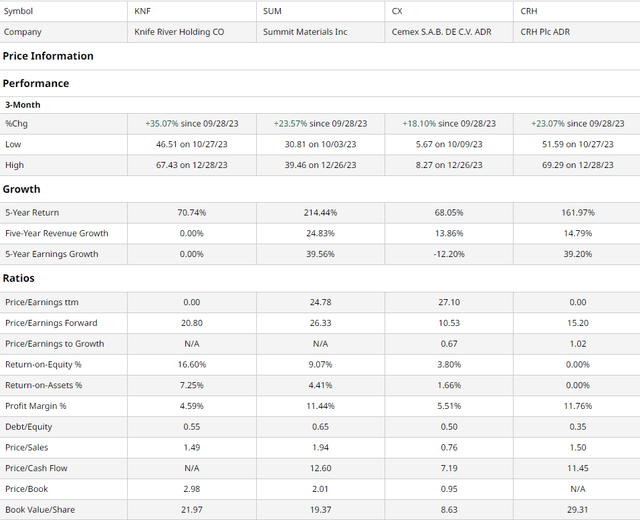640x520 pixels.
Task: Select Knife River Holding CO company name
Action: 179,32
